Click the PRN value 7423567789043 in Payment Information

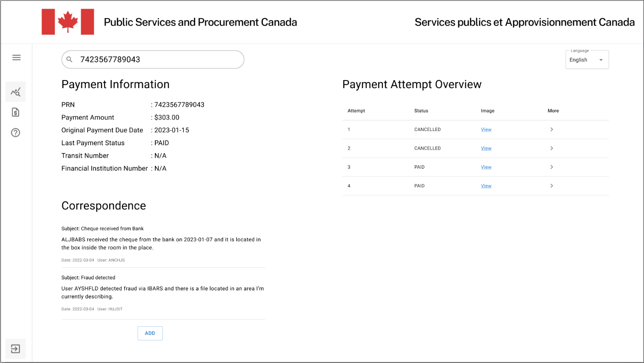click(179, 105)
